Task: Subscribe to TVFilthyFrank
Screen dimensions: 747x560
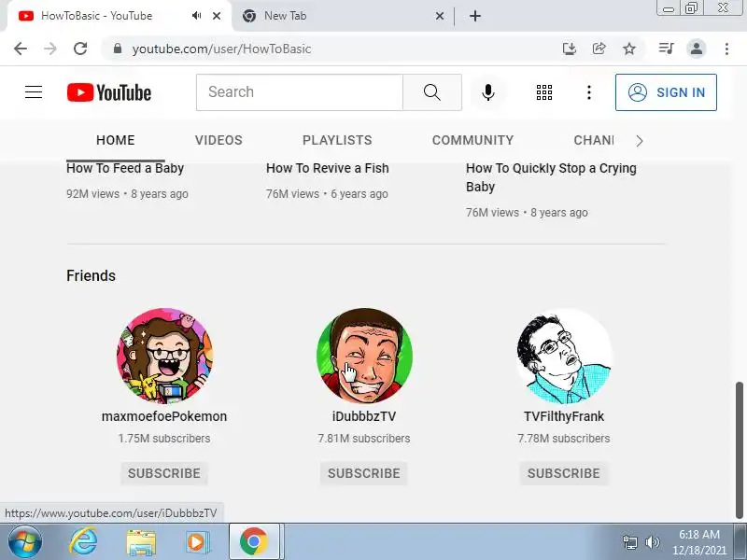Action: [x=564, y=473]
